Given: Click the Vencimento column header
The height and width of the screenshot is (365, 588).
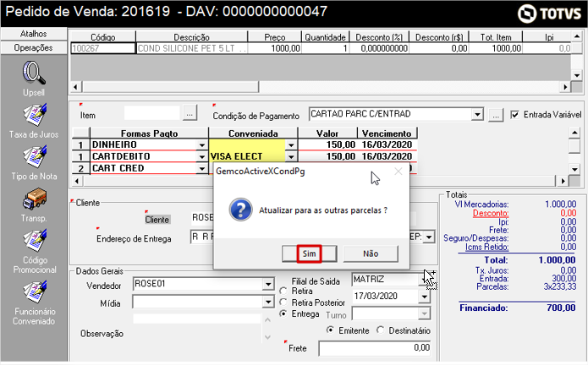Looking at the screenshot, I should tap(387, 133).
